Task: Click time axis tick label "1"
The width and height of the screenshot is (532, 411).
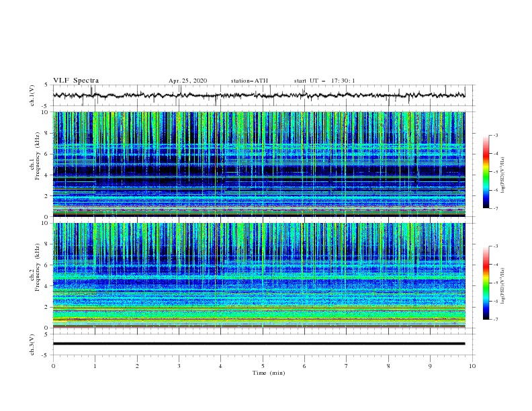Action: click(x=95, y=366)
